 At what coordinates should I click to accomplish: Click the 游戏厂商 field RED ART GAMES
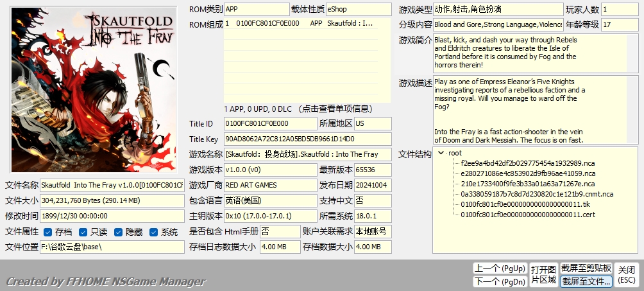coord(271,185)
